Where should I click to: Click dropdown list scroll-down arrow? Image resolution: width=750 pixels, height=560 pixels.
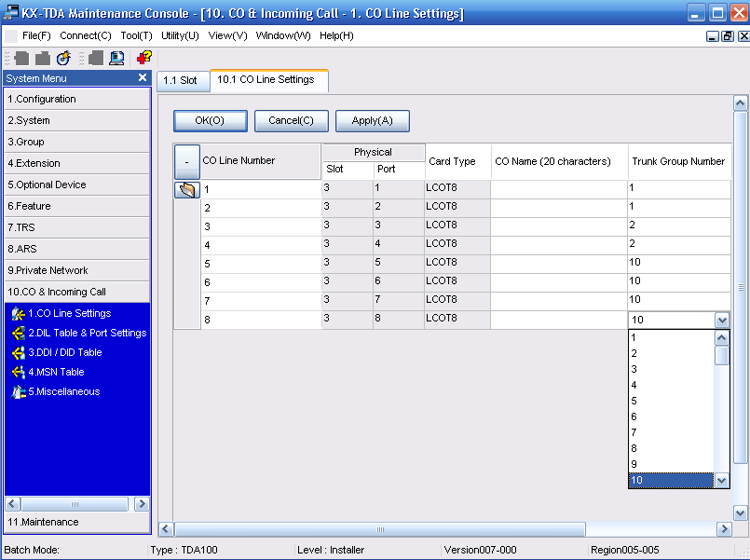tap(721, 481)
